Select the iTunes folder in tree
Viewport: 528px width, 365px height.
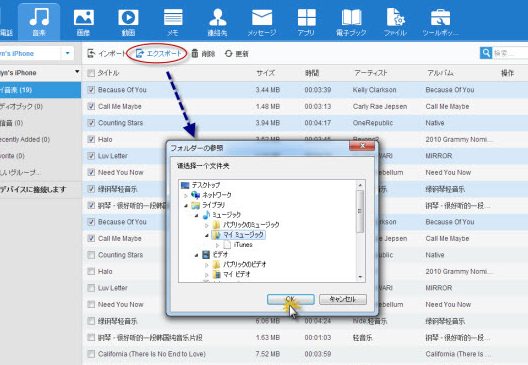click(x=243, y=245)
